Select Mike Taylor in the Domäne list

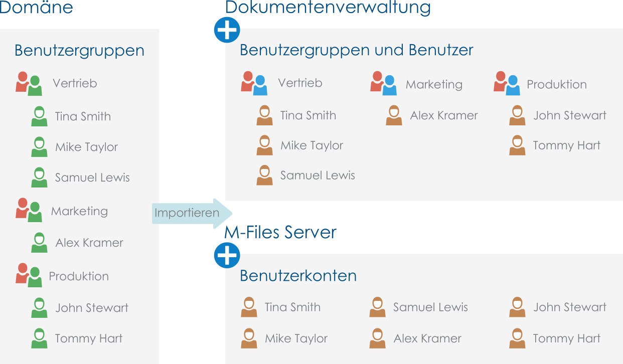click(x=86, y=147)
